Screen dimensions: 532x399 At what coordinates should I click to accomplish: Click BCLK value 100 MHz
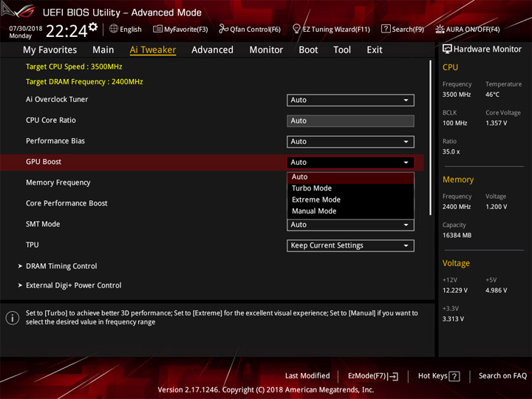coord(454,123)
